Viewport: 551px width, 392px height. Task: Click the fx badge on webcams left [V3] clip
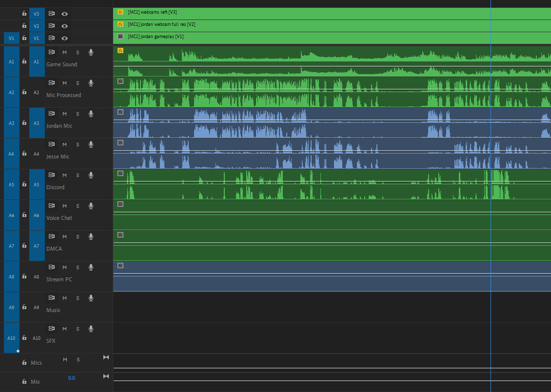119,12
